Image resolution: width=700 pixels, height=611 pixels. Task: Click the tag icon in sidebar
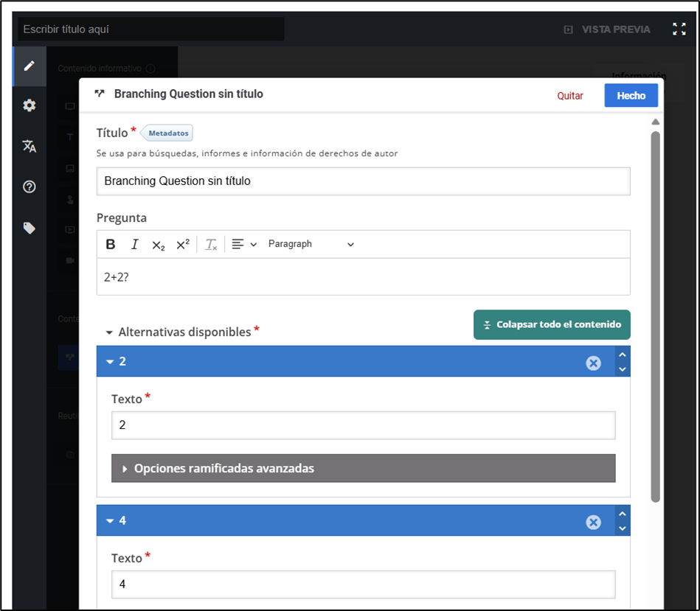30,228
